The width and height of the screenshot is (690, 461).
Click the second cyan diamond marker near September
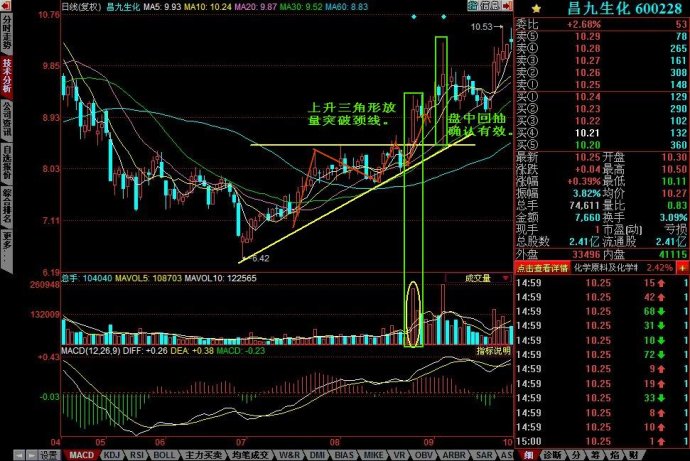coord(444,17)
